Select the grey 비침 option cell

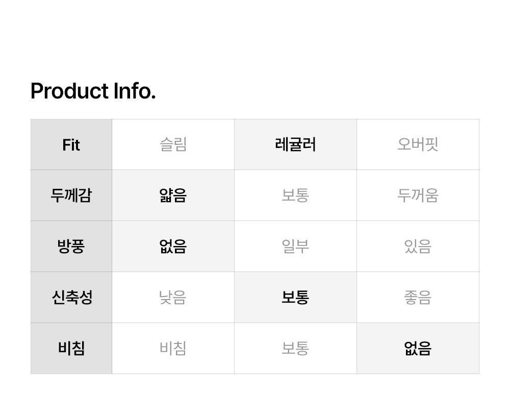173,349
